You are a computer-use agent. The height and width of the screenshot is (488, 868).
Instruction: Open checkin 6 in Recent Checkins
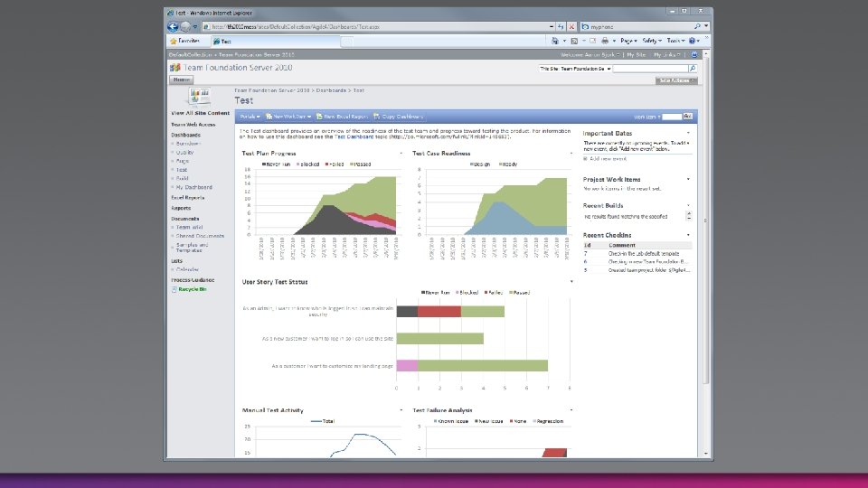point(586,262)
